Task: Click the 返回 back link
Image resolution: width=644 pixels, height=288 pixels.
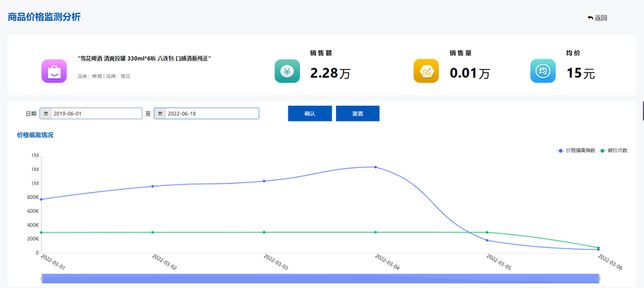Action: [x=598, y=18]
